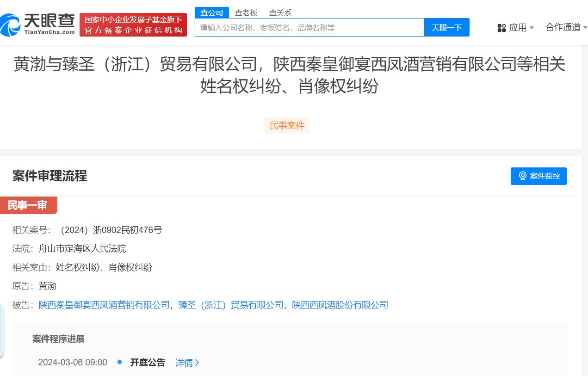
Task: Click the 案件审理流程 heading
Action: click(50, 176)
